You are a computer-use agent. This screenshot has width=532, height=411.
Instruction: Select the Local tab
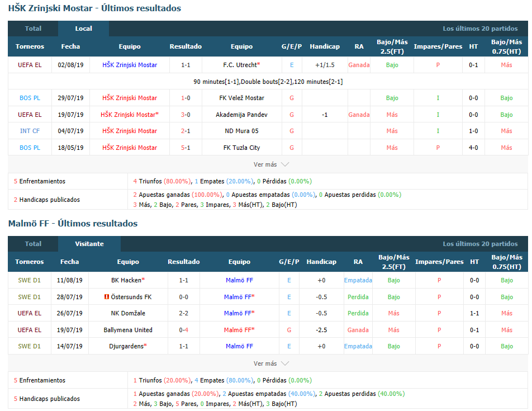(83, 29)
